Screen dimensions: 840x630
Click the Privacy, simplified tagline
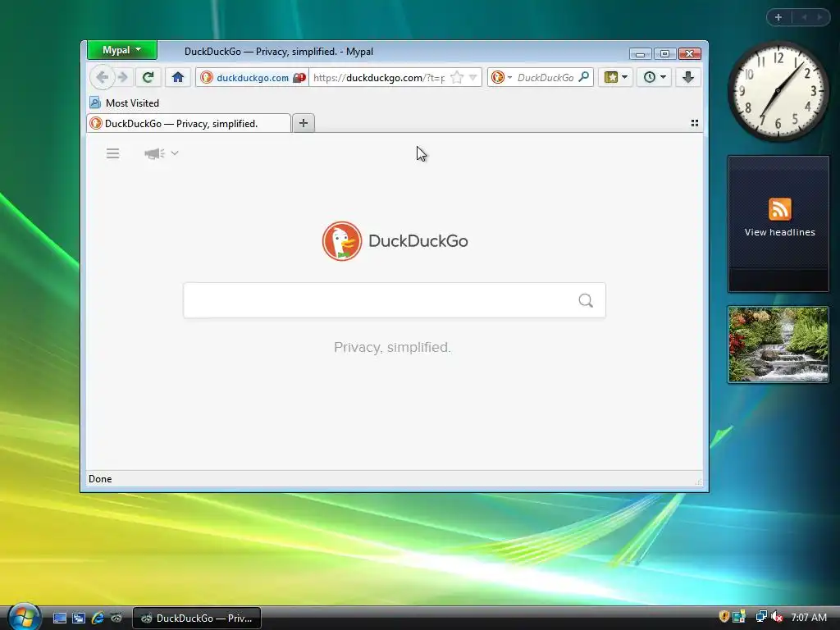(x=392, y=347)
